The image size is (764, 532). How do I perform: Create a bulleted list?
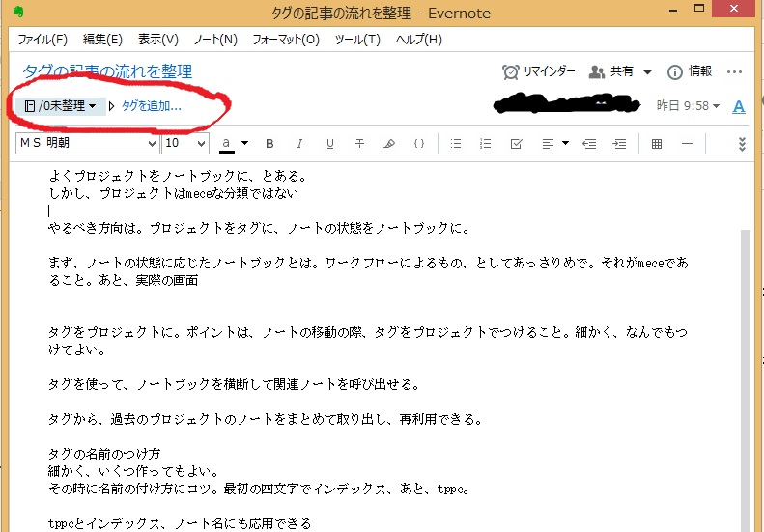click(456, 144)
